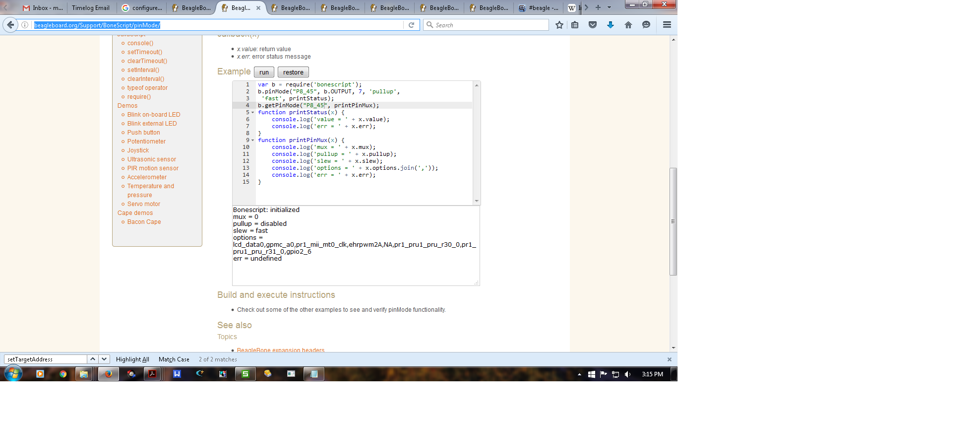Find previous match with up arrow

point(93,359)
